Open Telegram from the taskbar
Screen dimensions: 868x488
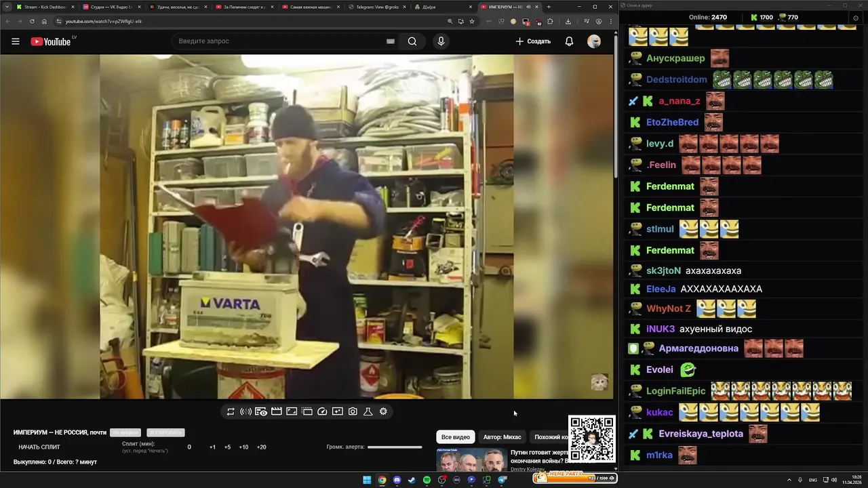[x=501, y=480]
